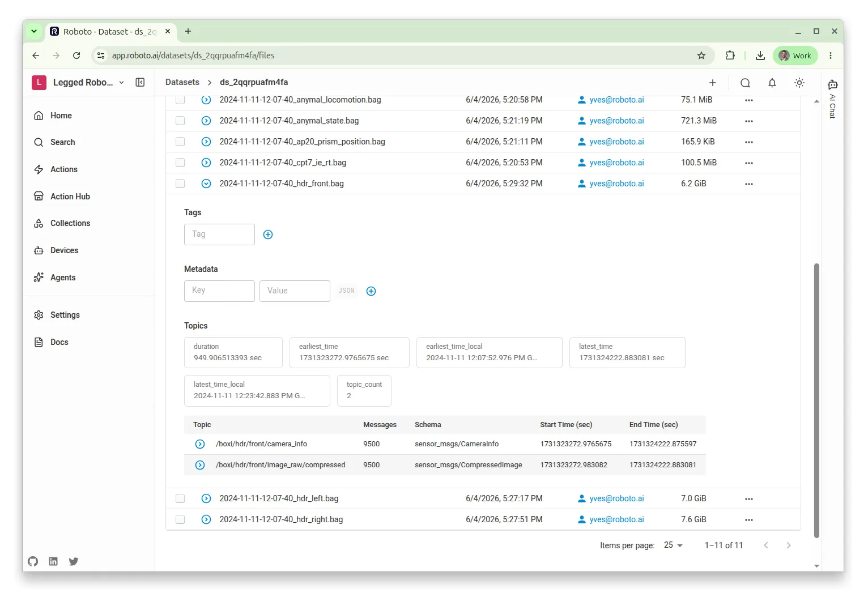Screen dimensions: 868x597
Task: Click the Tag input field
Action: (219, 234)
